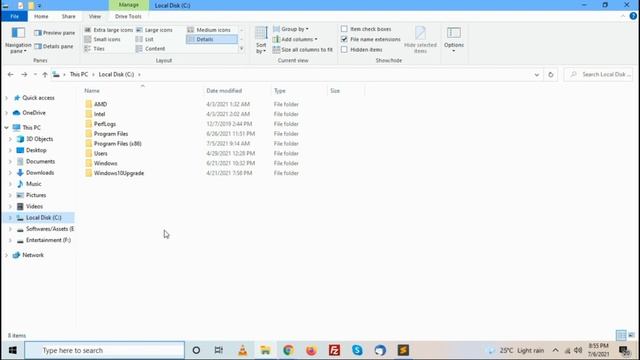Expand Downloads in navigation tree

(x=11, y=173)
